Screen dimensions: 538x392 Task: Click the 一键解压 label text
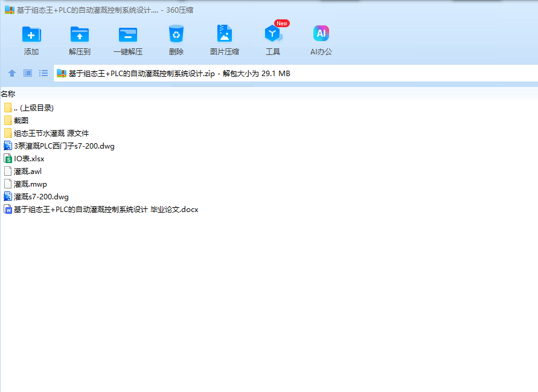[128, 52]
